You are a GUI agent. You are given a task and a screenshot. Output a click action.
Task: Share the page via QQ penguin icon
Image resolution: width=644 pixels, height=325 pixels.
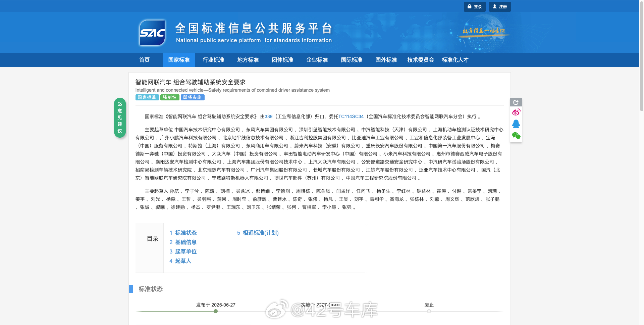pyautogui.click(x=516, y=124)
